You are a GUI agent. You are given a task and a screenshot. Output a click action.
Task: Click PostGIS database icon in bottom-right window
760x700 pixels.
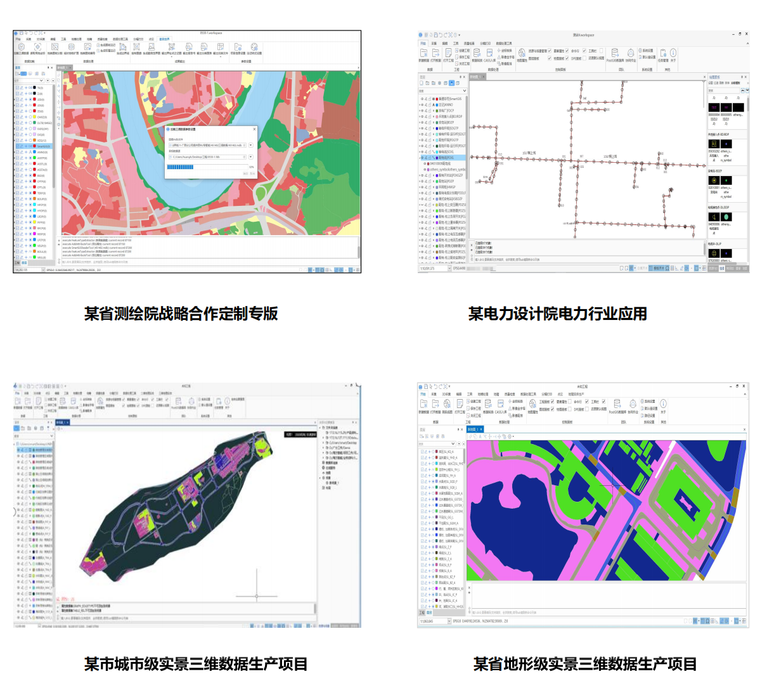tap(616, 404)
